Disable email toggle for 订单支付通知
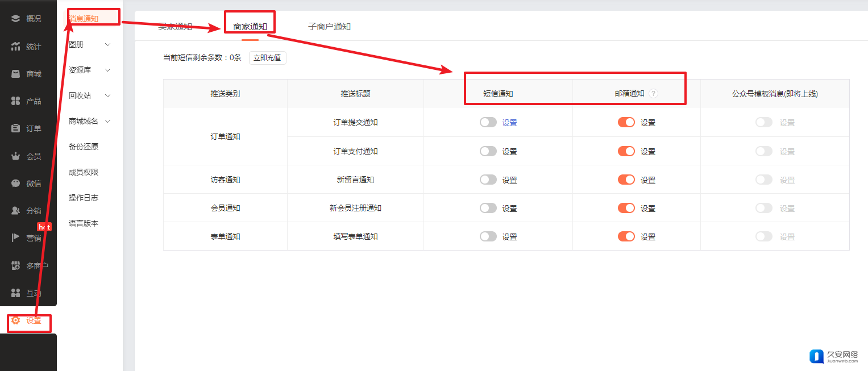The height and width of the screenshot is (371, 868). (626, 151)
